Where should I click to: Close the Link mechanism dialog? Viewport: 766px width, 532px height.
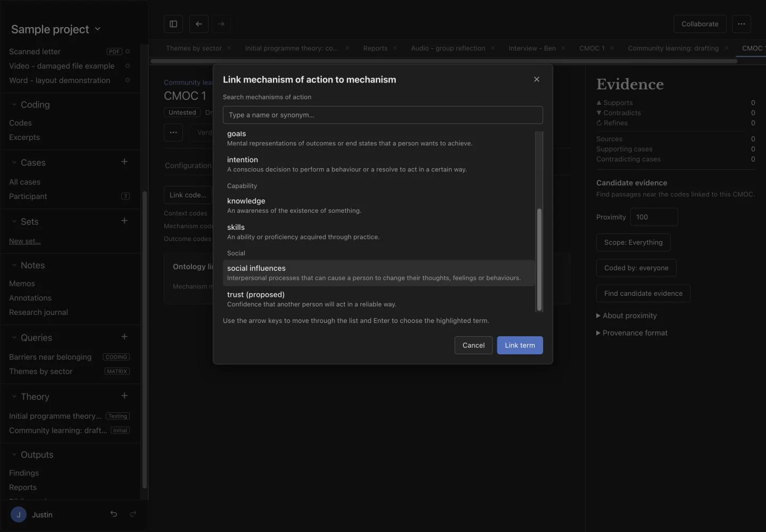(537, 79)
